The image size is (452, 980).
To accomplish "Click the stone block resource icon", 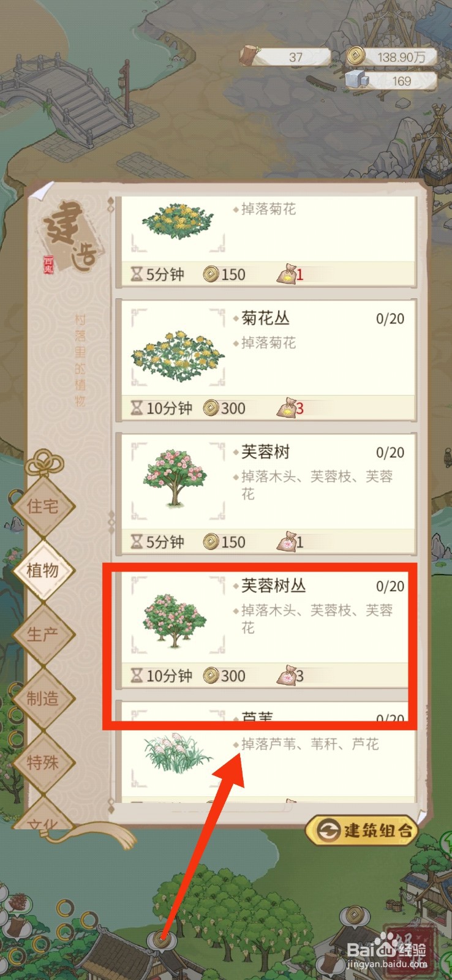I will [356, 80].
